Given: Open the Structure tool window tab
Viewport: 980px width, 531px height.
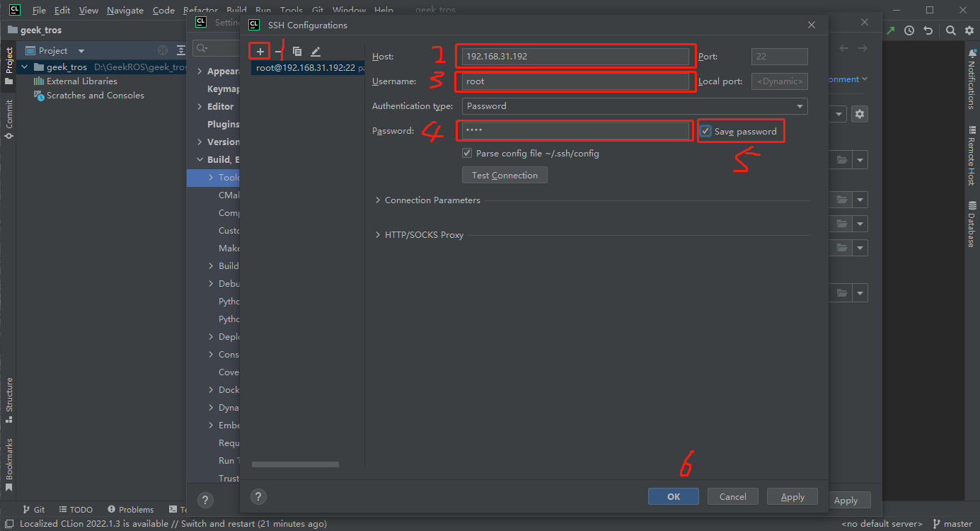Looking at the screenshot, I should pos(8,399).
